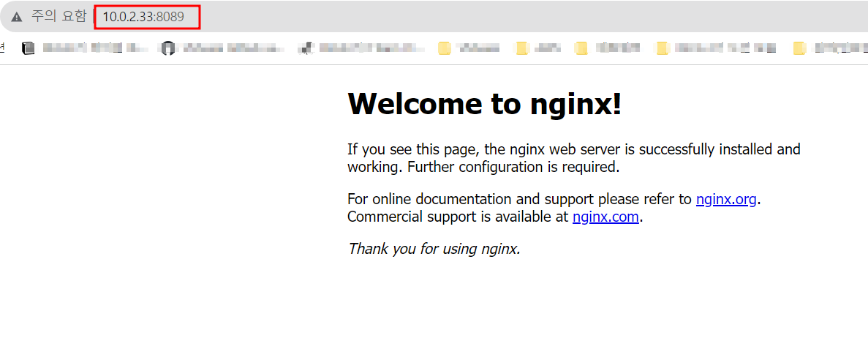Image resolution: width=868 pixels, height=341 pixels.
Task: Open the bookmark with the GitHub icon
Action: pyautogui.click(x=222, y=49)
